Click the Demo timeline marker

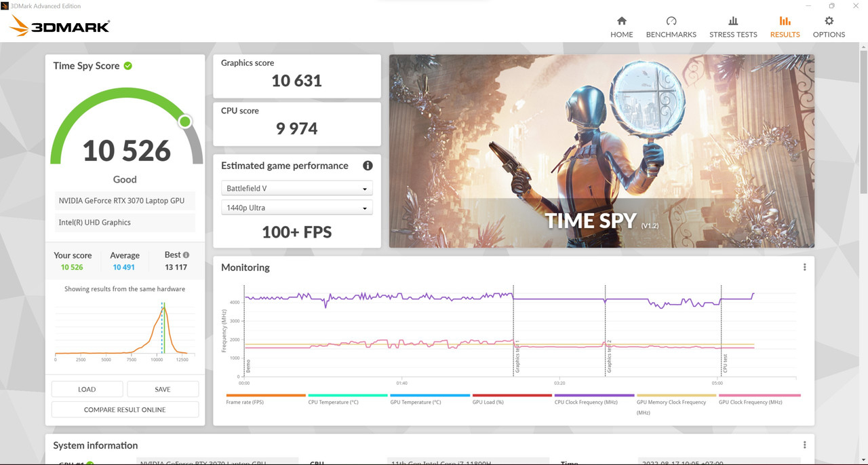coord(248,366)
